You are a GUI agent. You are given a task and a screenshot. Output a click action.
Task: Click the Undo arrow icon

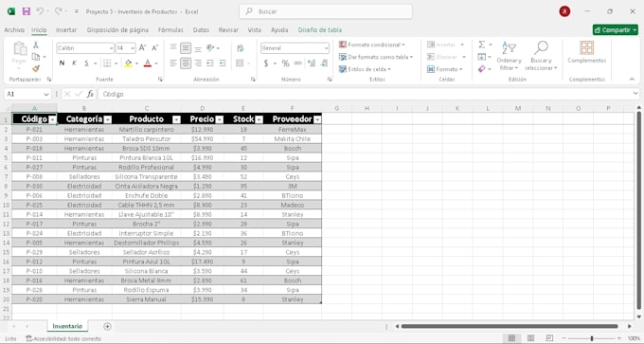click(40, 11)
